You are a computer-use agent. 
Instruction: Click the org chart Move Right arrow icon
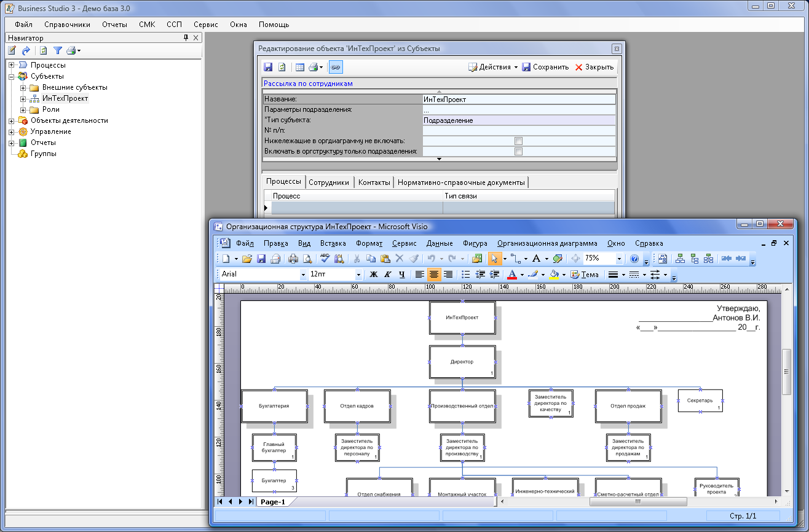(740, 259)
